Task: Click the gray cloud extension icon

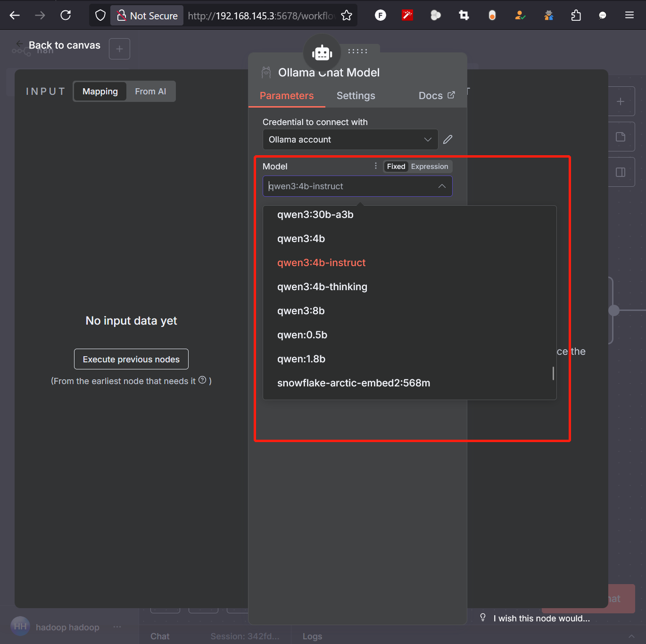Action: (x=436, y=16)
